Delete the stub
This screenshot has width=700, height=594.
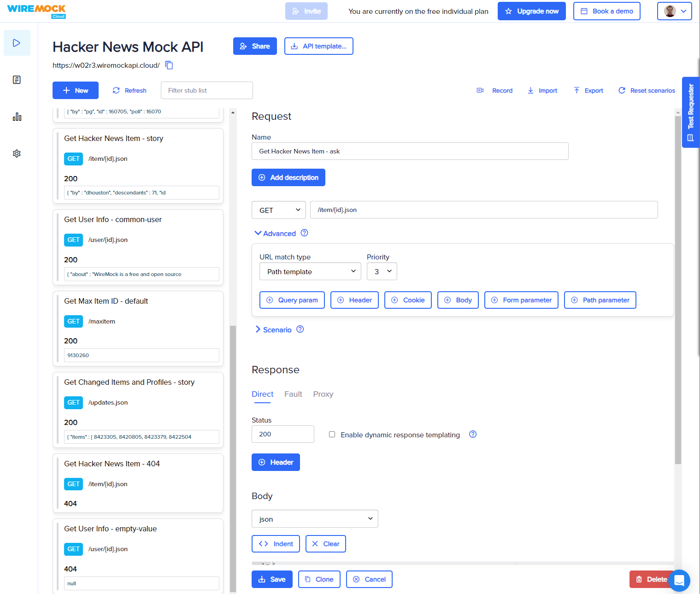[651, 579]
